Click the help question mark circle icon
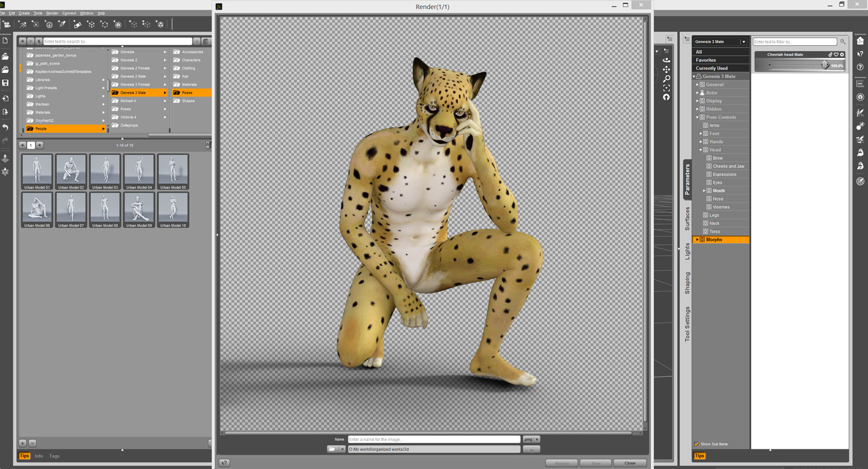The width and height of the screenshot is (868, 469). tap(860, 67)
